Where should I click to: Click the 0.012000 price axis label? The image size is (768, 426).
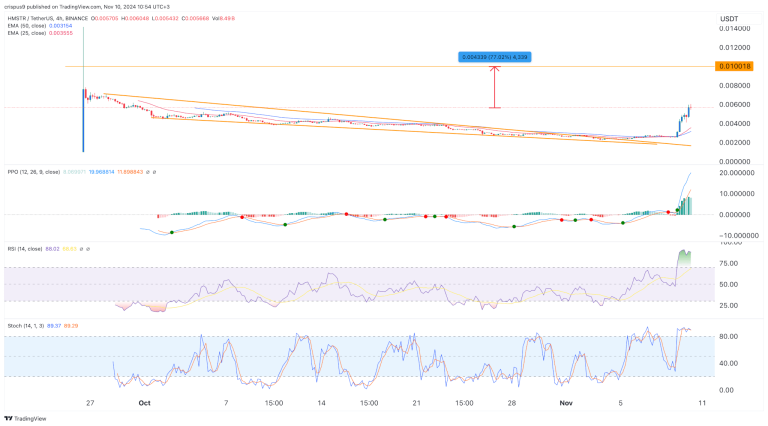pos(735,47)
